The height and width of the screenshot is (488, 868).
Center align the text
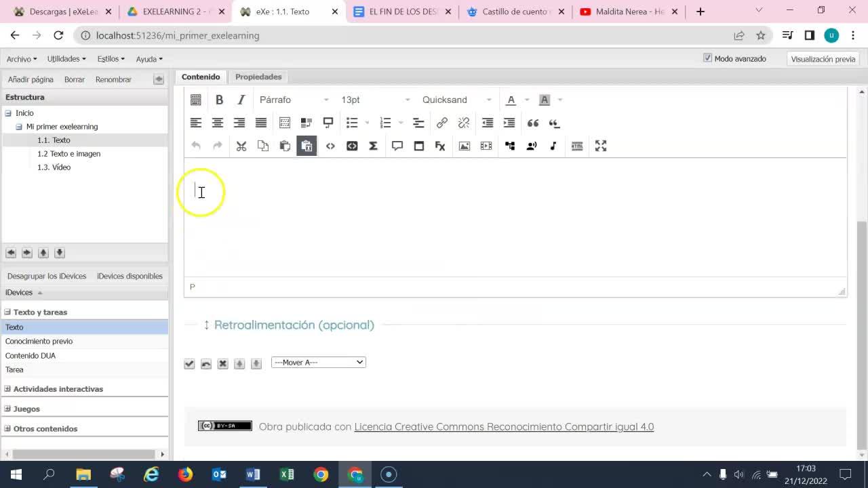pyautogui.click(x=218, y=123)
